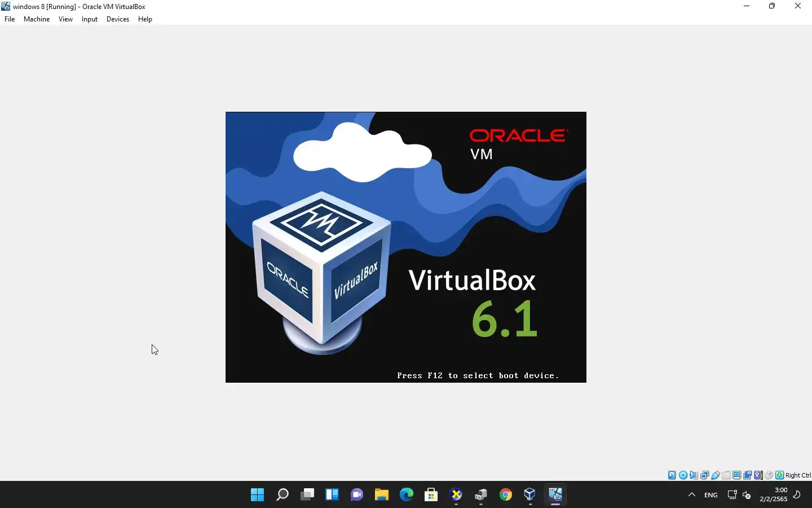Open the Help menu

pyautogui.click(x=145, y=19)
